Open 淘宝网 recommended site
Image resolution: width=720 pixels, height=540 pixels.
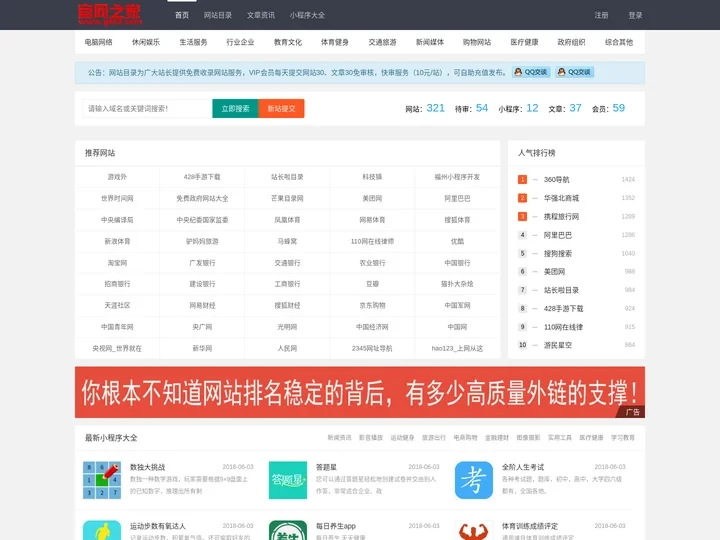coord(117,263)
